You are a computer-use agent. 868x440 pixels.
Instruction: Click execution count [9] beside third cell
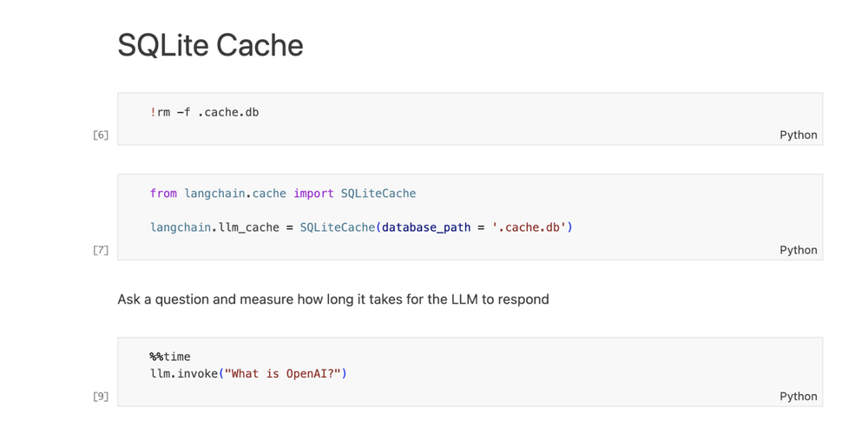[101, 396]
